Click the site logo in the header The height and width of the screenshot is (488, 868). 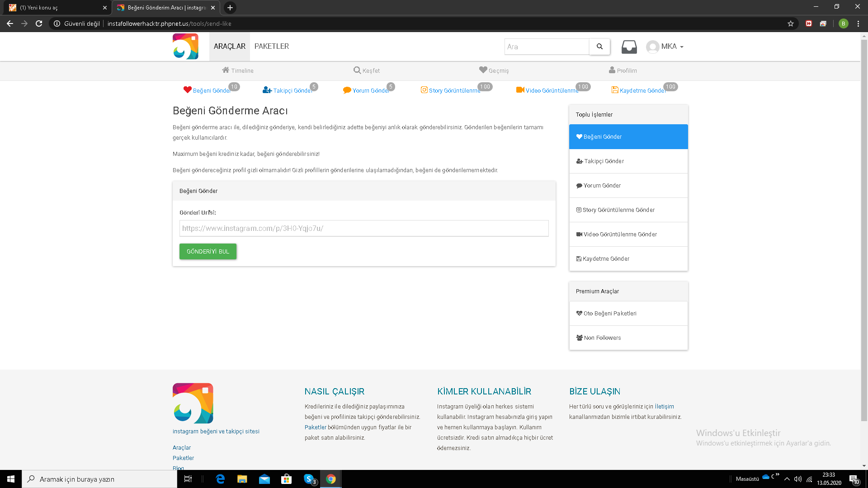pyautogui.click(x=185, y=46)
